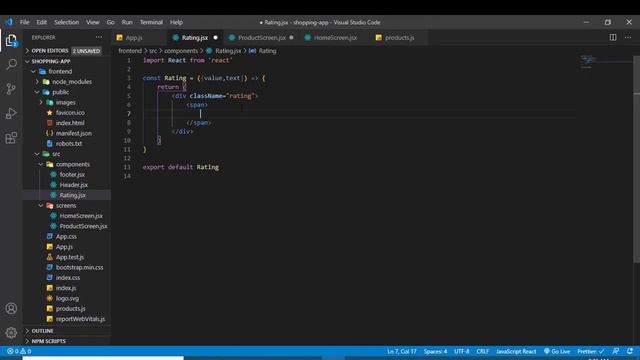The image size is (640, 360).
Task: Open the Go menu
Action: pyautogui.click(x=111, y=22)
